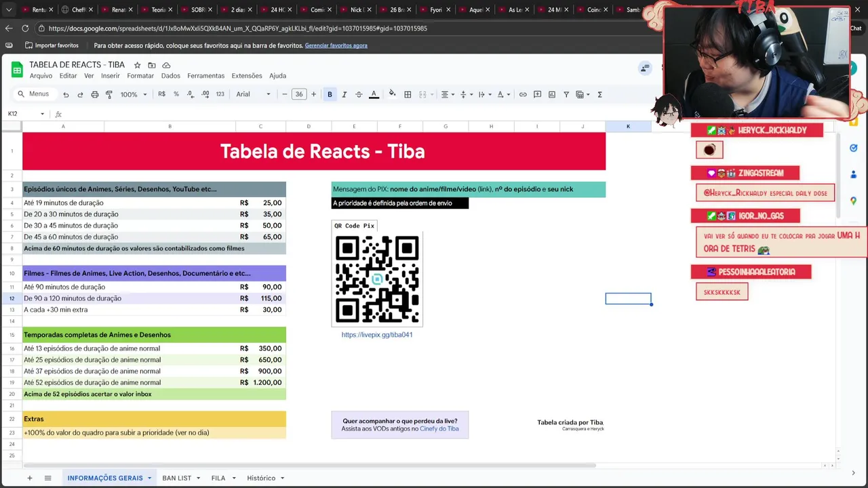Increase font size with plus button
The width and height of the screenshot is (868, 488).
coord(313,94)
